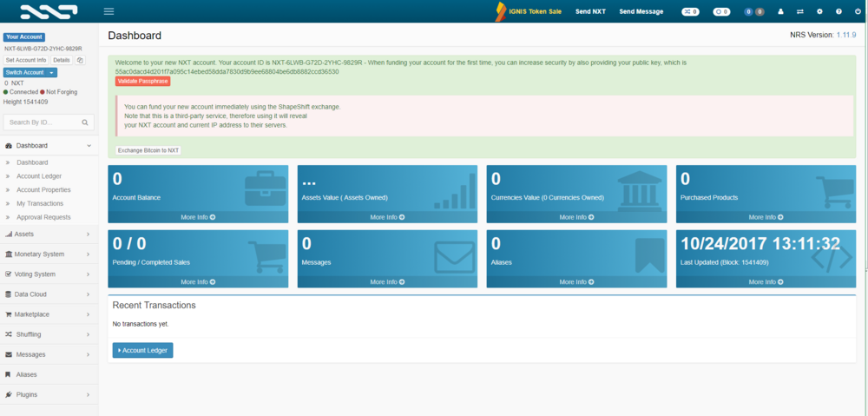Viewport: 868px width, 416px height.
Task: Open My Transactions in sidebar
Action: (x=40, y=204)
